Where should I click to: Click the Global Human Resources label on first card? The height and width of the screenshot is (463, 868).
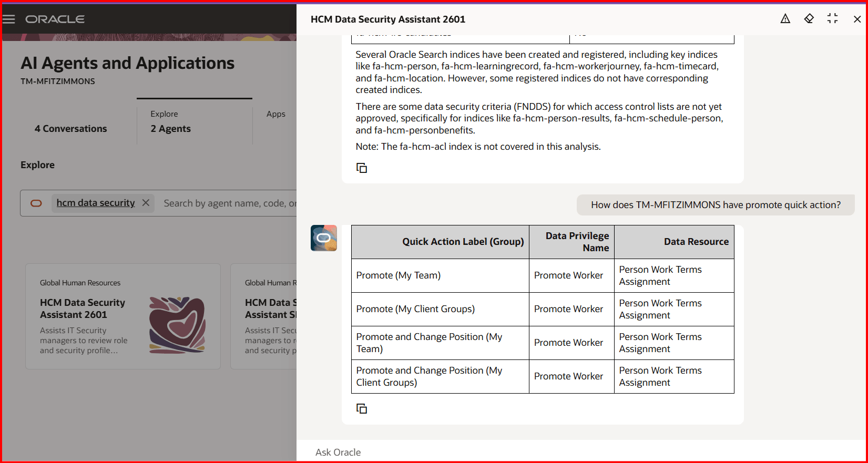pos(80,283)
